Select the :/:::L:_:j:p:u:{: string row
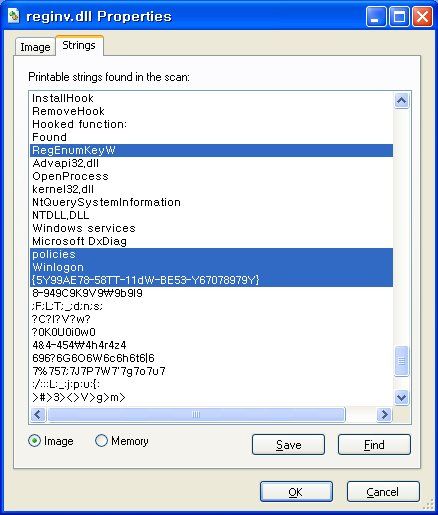The width and height of the screenshot is (438, 515). [212, 384]
